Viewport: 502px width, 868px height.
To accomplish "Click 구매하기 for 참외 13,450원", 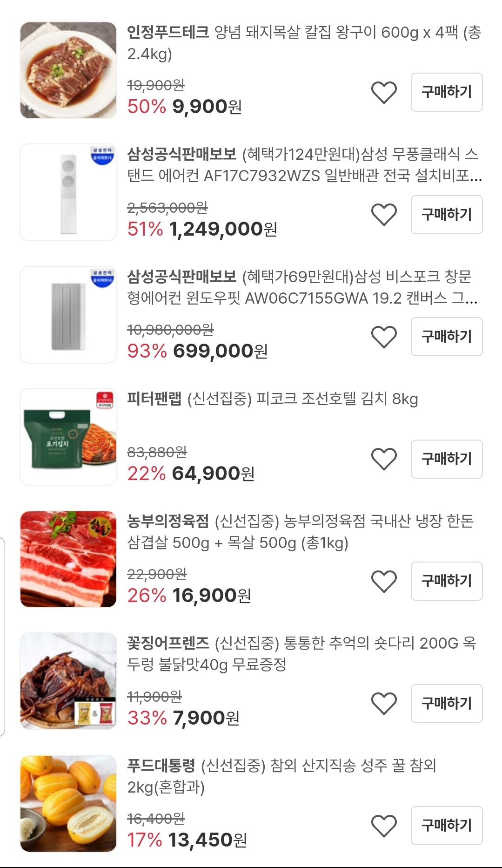I will (x=446, y=826).
